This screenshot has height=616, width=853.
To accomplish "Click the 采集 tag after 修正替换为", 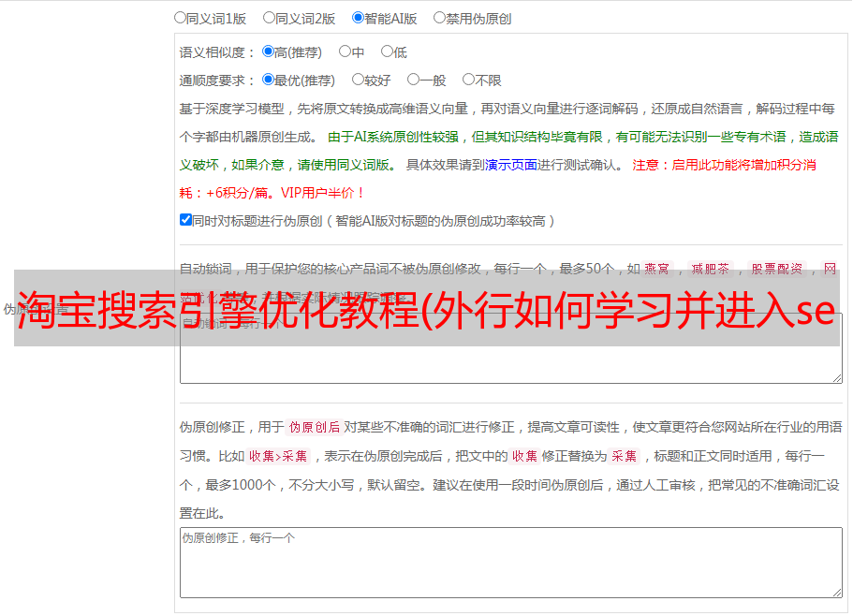I will pos(624,456).
